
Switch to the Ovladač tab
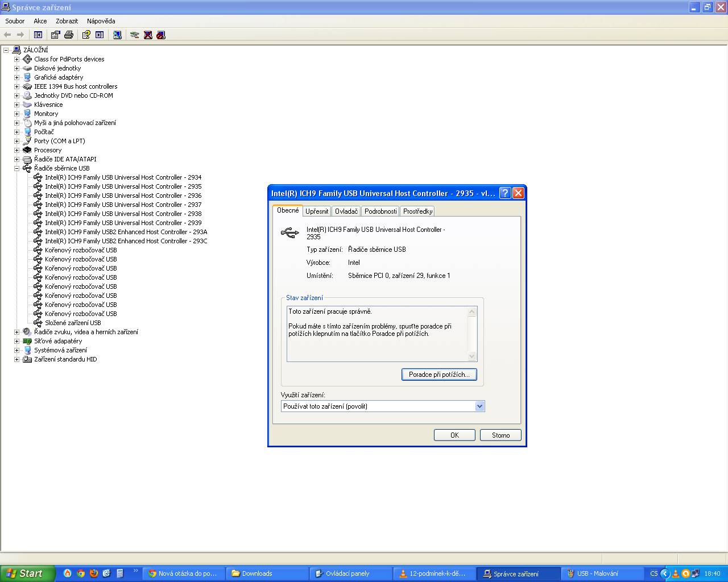pos(346,211)
